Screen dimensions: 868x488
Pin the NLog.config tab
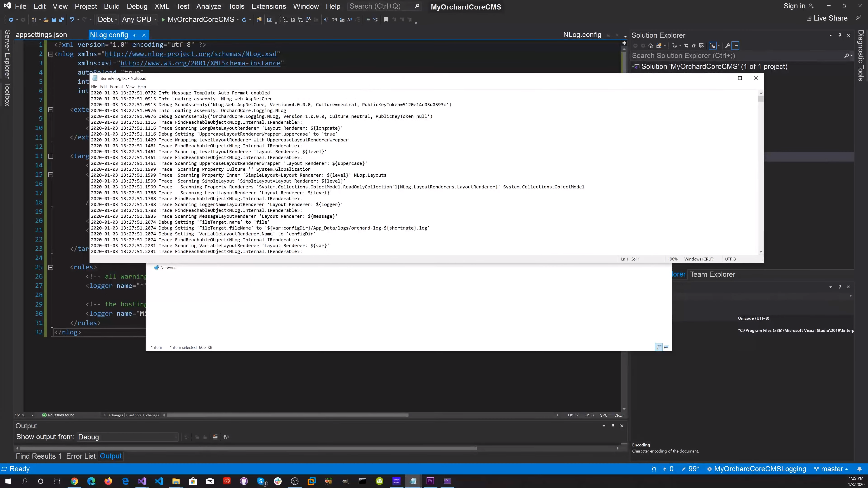(135, 35)
